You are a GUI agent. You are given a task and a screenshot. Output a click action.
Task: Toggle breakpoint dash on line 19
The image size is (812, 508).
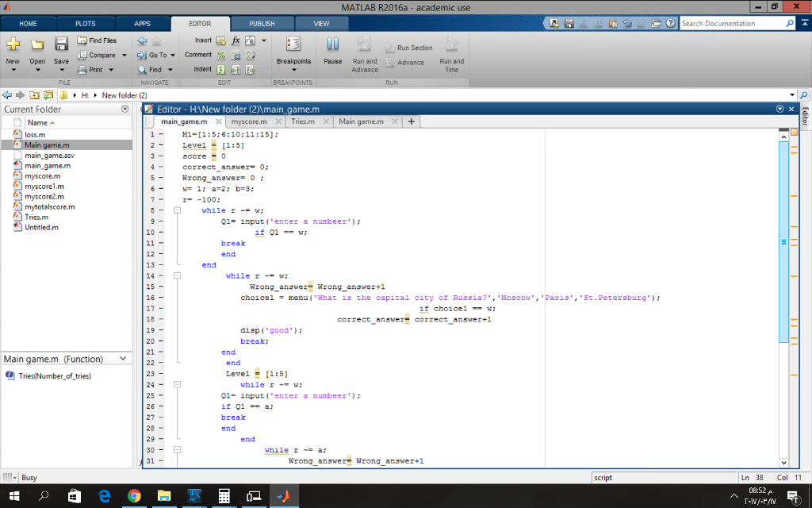click(x=161, y=330)
